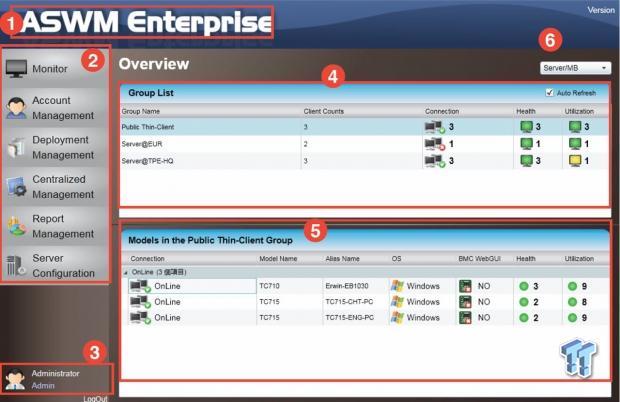Click the Admin username text
The width and height of the screenshot is (620, 402).
(43, 385)
